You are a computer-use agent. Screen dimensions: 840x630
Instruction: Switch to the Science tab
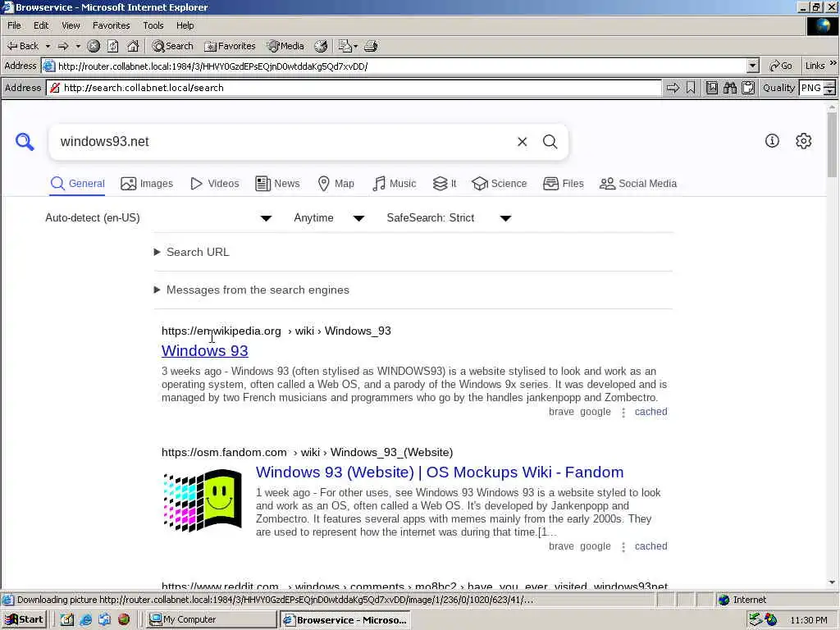[x=500, y=184]
